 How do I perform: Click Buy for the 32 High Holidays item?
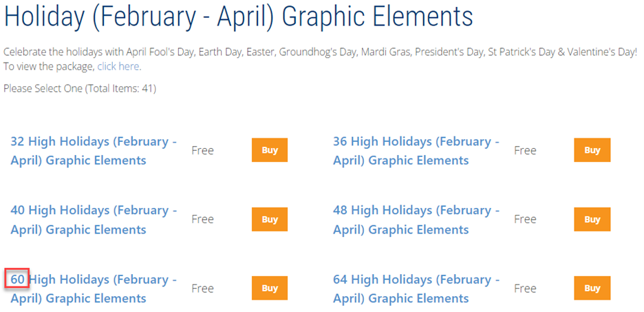270,150
